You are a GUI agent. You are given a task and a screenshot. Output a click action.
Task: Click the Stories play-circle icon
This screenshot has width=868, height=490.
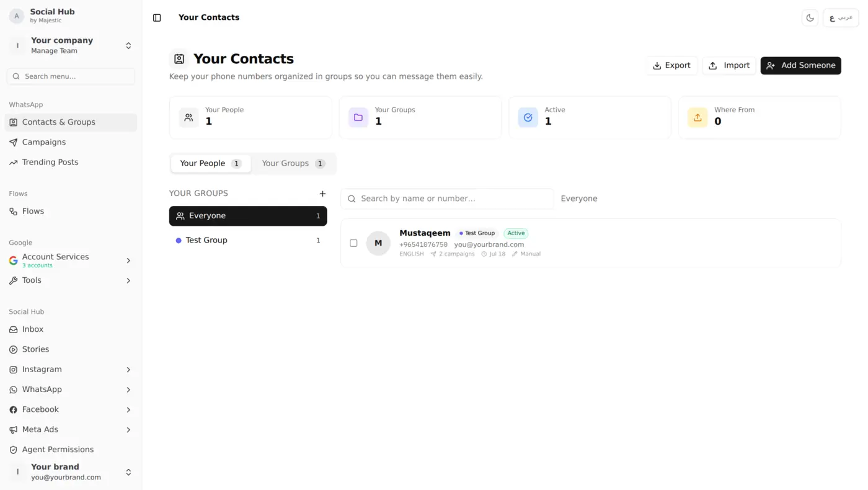pos(13,349)
